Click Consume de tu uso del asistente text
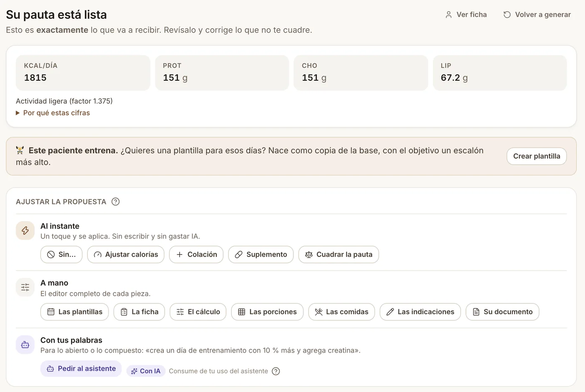585x392 pixels. 219,371
